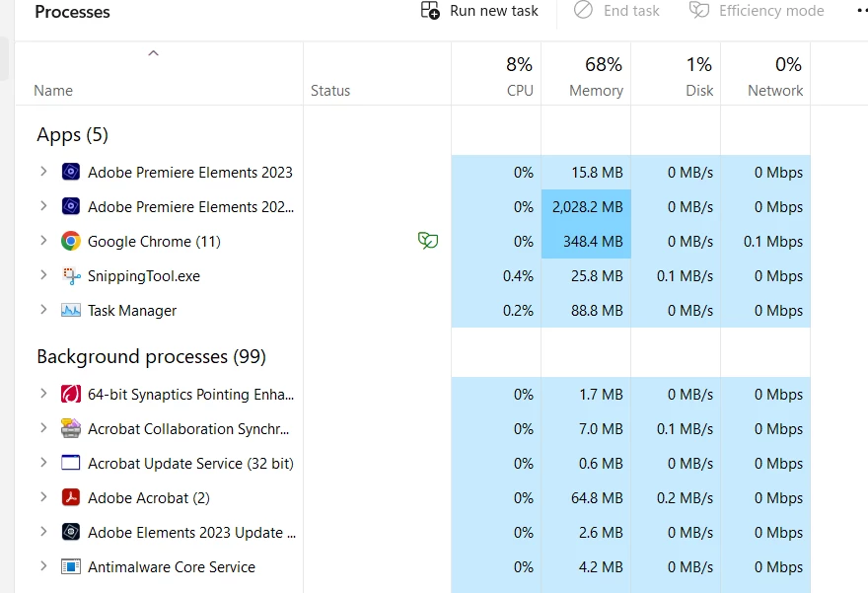The width and height of the screenshot is (868, 593).
Task: Expand the Acrobat Collaboration Synchronizer row
Action: click(43, 428)
